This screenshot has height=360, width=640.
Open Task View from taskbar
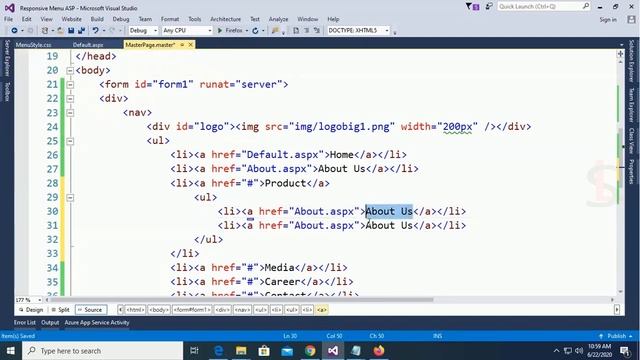(x=194, y=351)
